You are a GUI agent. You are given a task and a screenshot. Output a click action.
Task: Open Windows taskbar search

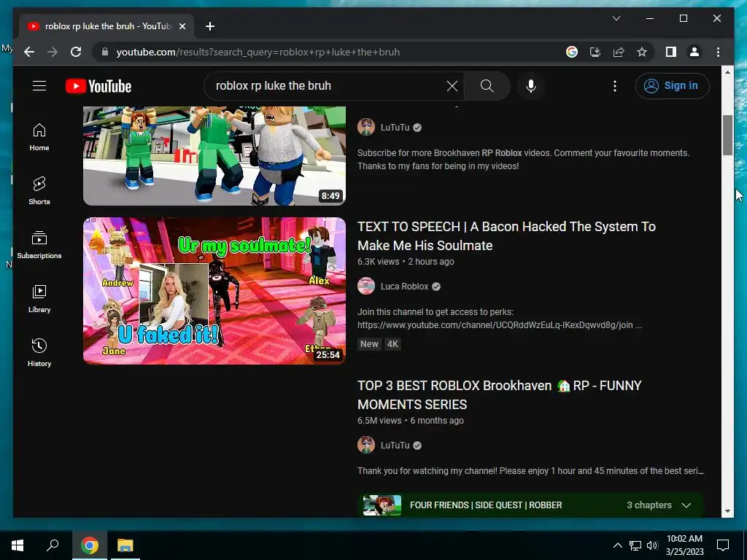tap(53, 545)
